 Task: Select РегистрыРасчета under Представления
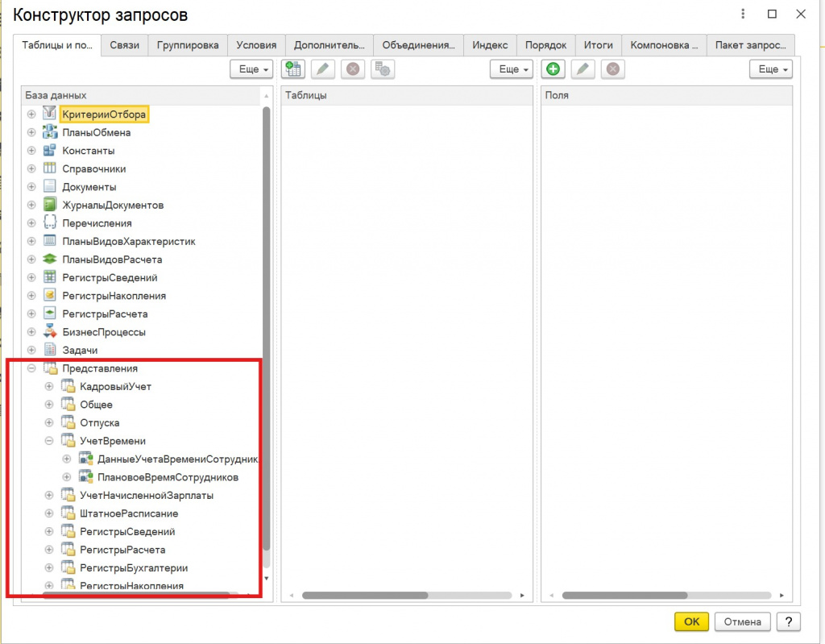(122, 549)
